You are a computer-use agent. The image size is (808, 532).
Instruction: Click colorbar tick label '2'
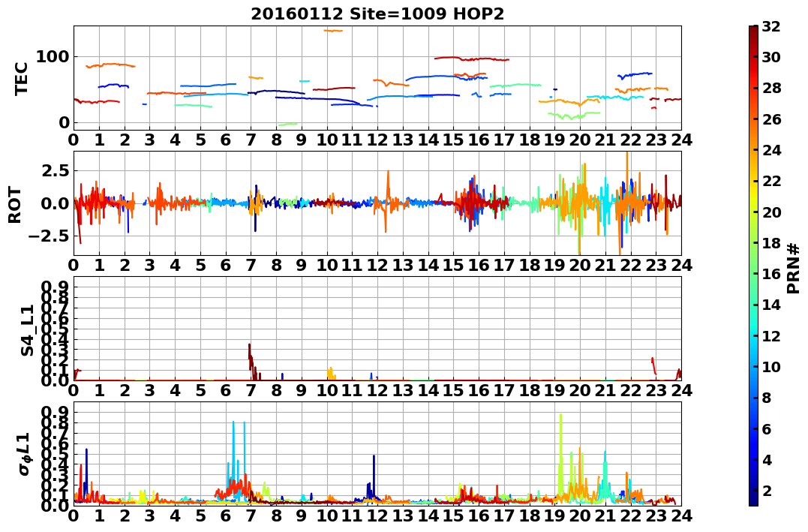767,490
